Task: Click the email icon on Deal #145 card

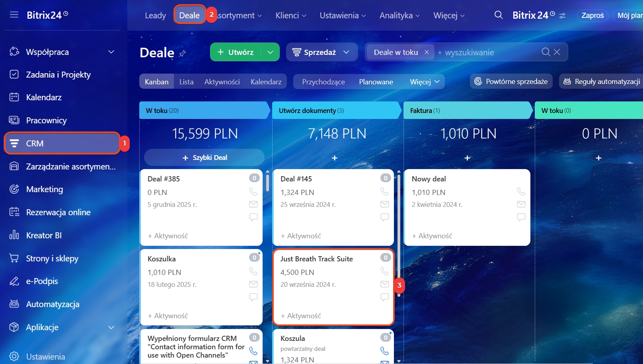Action: coord(384,204)
